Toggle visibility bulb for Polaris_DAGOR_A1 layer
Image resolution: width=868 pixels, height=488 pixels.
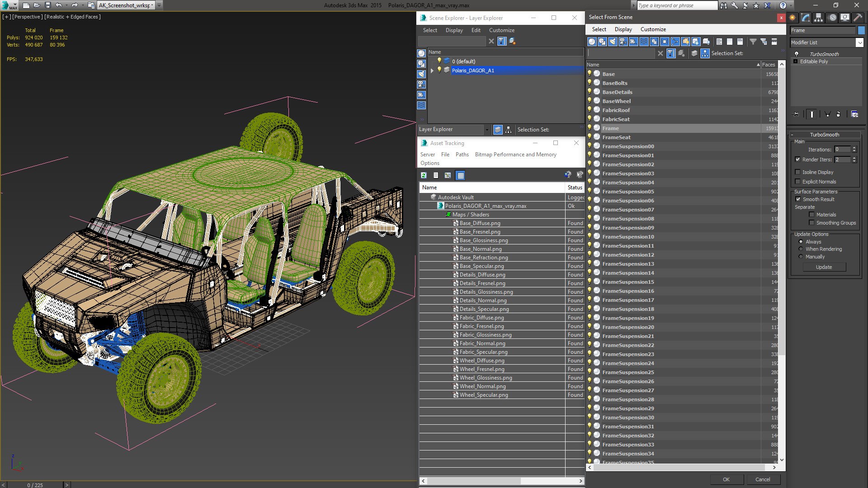439,70
